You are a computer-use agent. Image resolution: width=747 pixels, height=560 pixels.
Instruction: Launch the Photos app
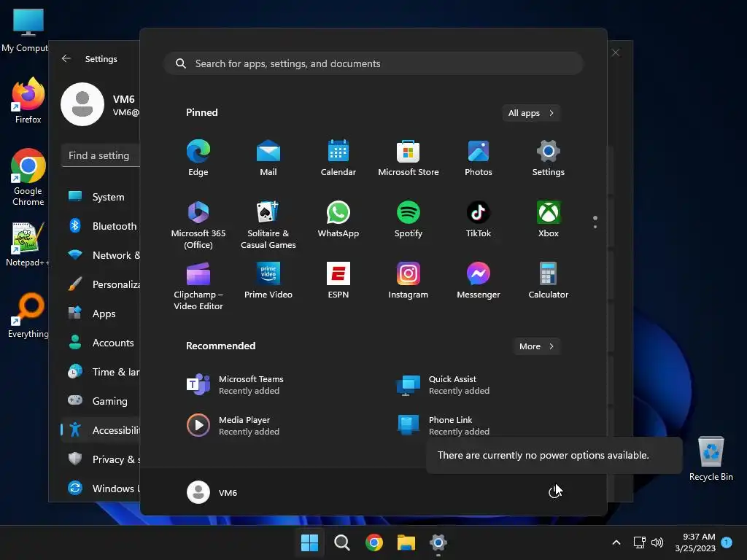click(479, 158)
